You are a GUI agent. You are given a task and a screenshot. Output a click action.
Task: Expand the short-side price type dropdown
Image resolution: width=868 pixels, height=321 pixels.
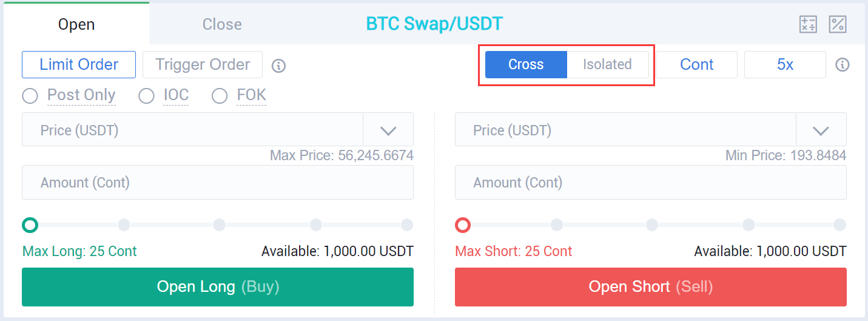pos(821,130)
